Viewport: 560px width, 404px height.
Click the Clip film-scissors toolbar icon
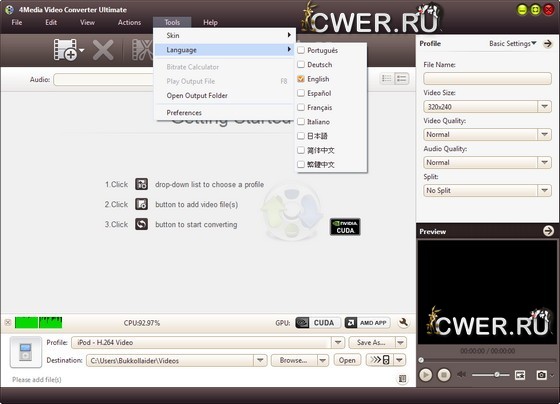point(142,50)
